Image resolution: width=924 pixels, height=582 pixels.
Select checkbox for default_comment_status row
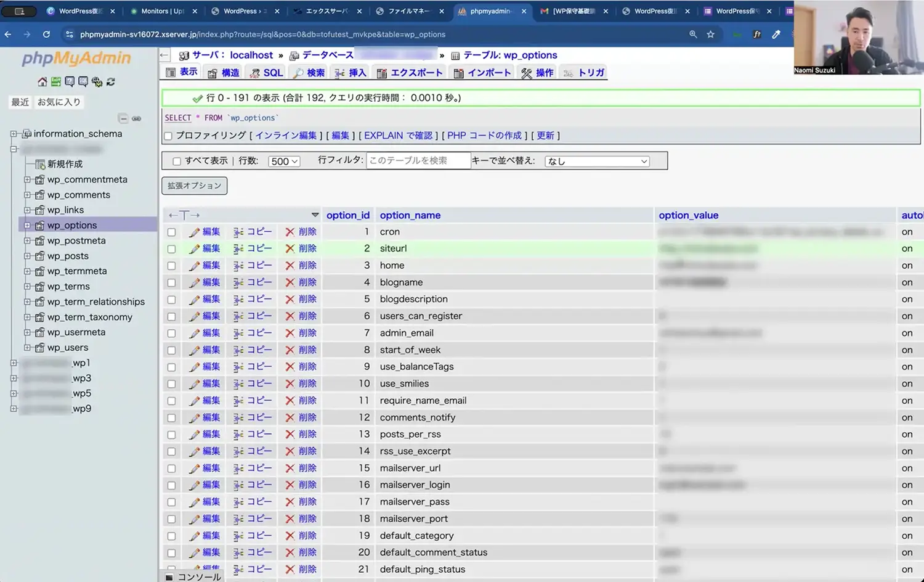(x=172, y=553)
